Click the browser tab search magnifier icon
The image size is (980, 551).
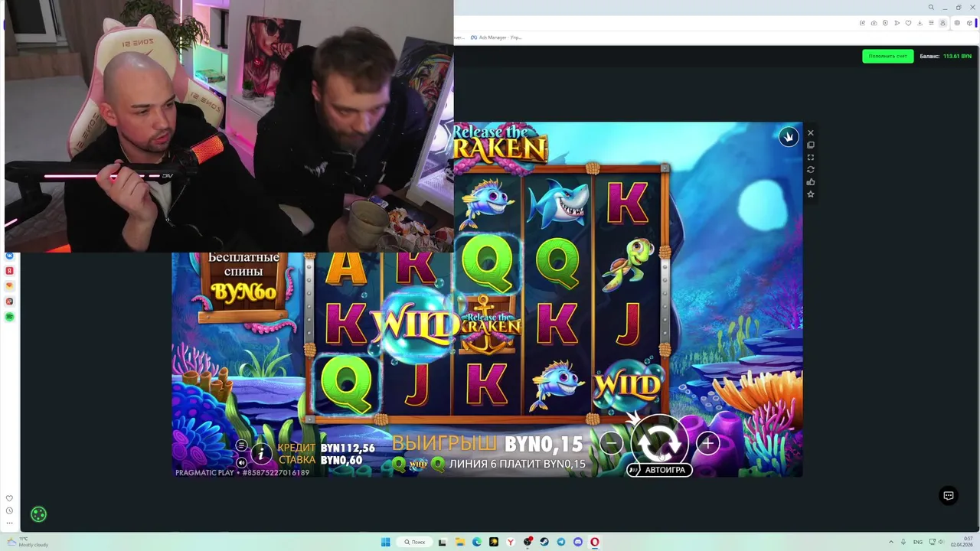[x=931, y=8]
